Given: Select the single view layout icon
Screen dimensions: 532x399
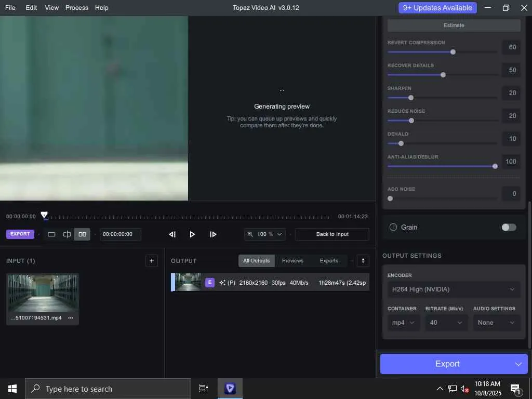Looking at the screenshot, I should [x=51, y=234].
